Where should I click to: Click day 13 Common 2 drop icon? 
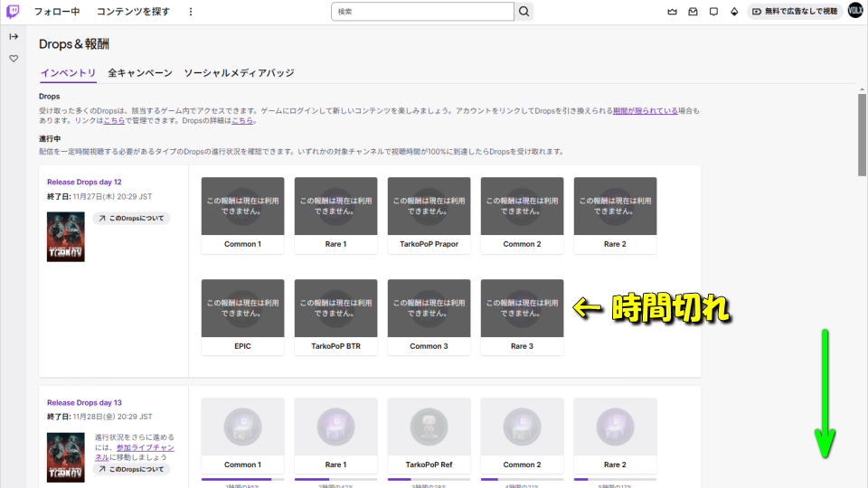click(x=522, y=427)
